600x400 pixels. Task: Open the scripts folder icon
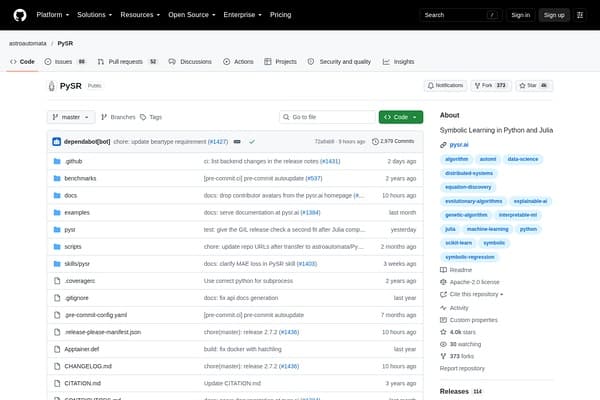coord(57,247)
